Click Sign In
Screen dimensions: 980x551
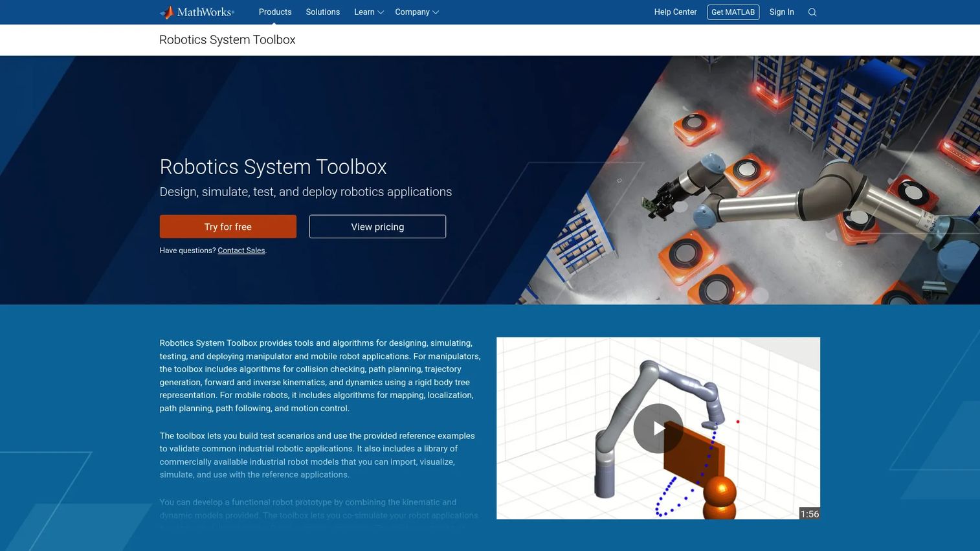781,12
